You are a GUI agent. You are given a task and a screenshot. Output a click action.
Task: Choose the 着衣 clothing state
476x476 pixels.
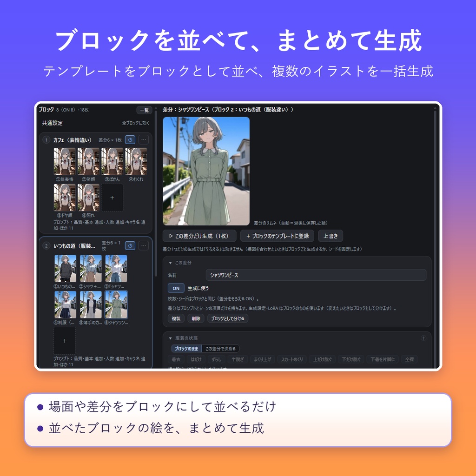pyautogui.click(x=176, y=359)
